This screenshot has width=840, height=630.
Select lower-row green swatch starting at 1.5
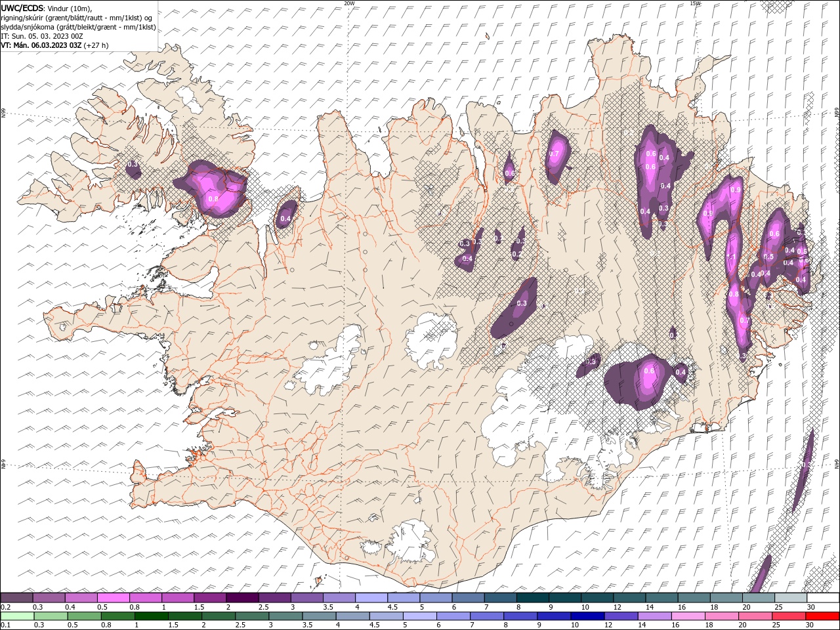(184, 616)
